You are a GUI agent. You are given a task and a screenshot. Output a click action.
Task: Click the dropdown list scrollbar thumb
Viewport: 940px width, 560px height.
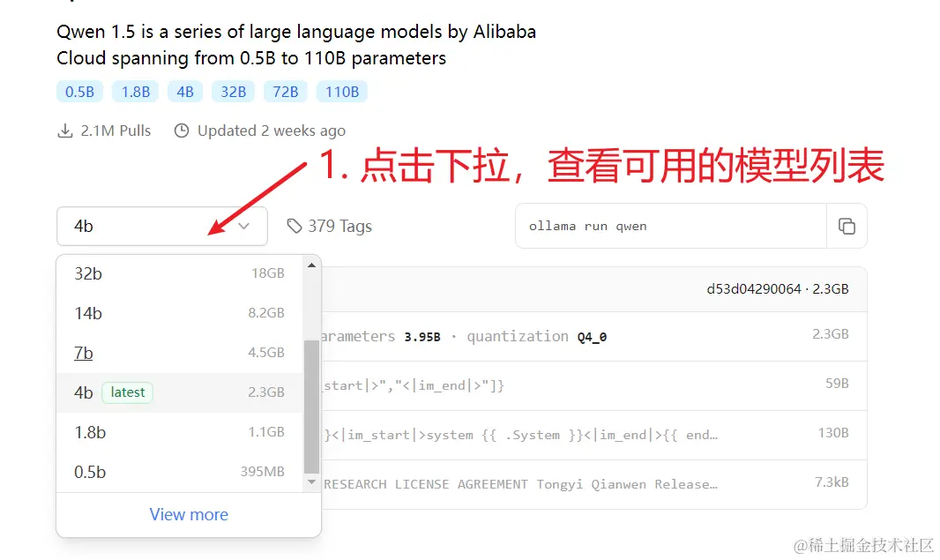(311, 407)
